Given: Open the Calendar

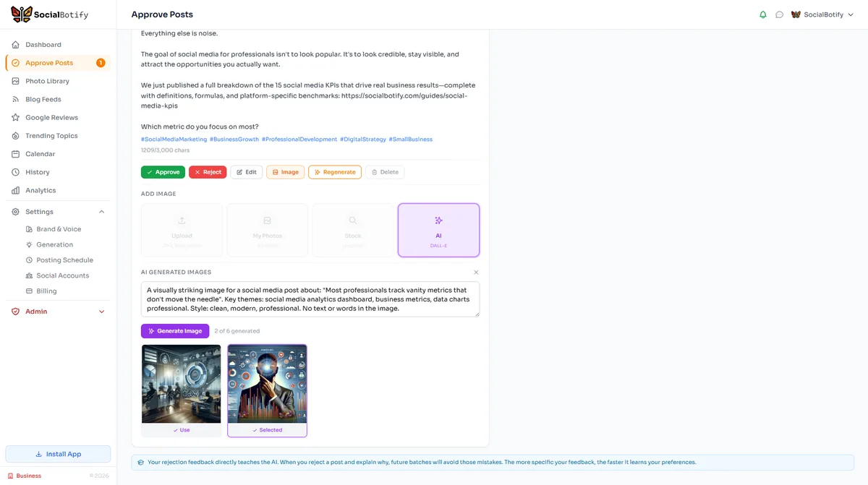Looking at the screenshot, I should (40, 153).
